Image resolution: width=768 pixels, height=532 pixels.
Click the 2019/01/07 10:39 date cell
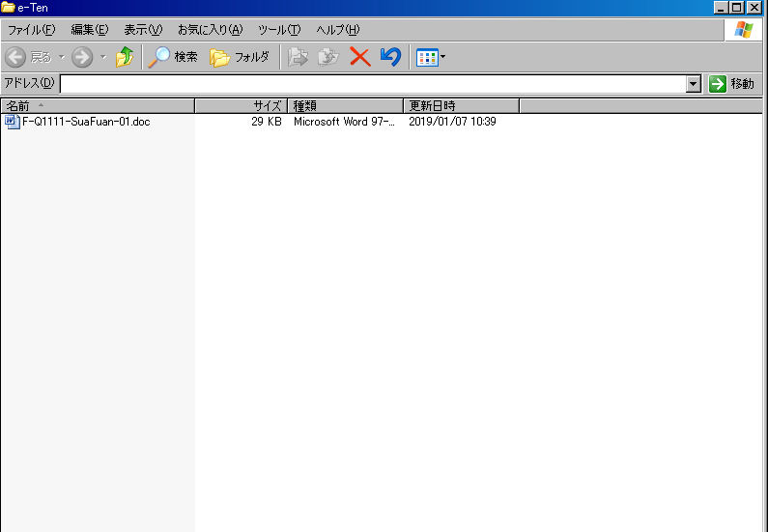tap(452, 122)
